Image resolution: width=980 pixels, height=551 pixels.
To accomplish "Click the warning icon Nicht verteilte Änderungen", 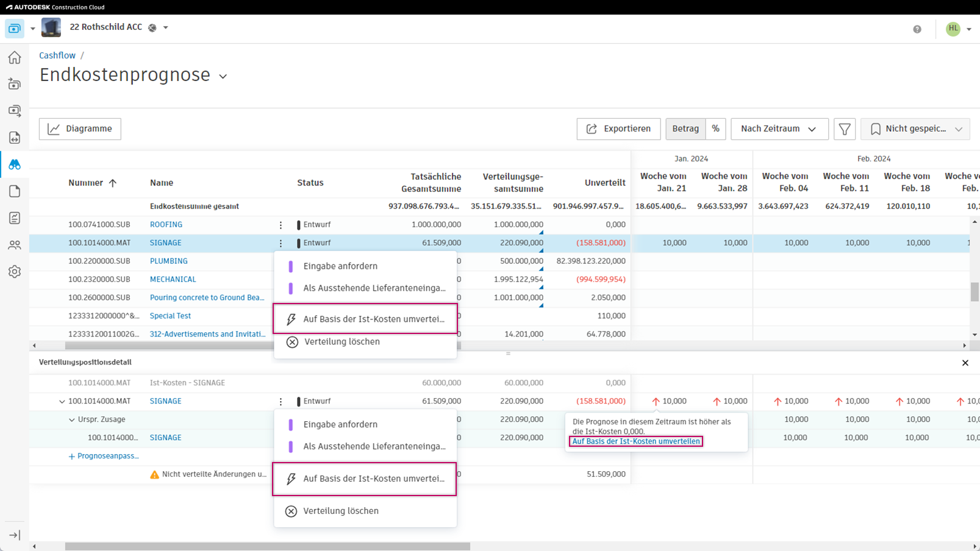I will coord(154,475).
